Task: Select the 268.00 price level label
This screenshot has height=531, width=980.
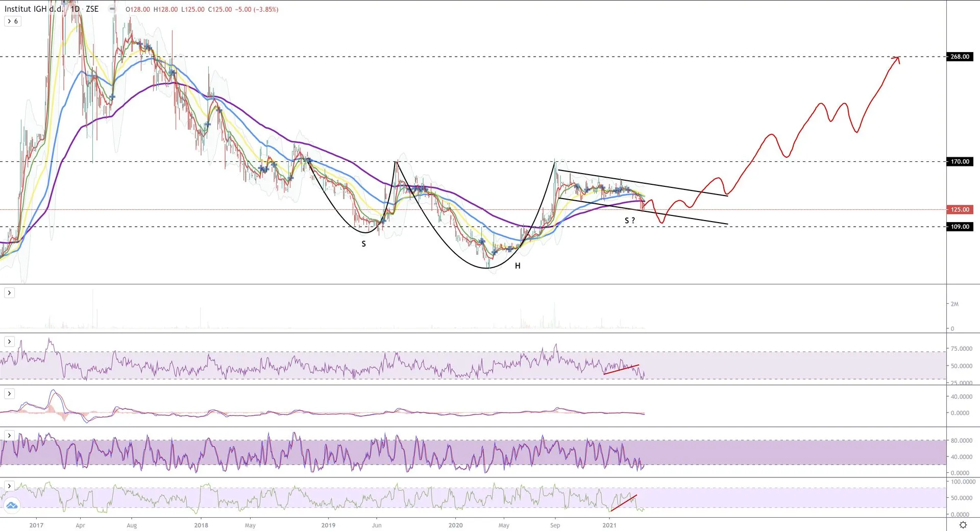Action: pyautogui.click(x=960, y=57)
